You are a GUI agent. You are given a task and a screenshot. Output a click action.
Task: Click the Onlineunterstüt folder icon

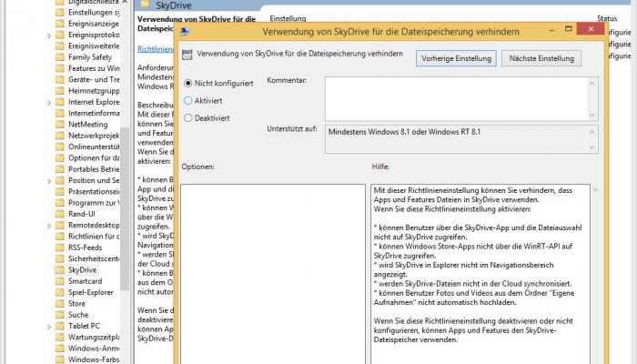click(x=60, y=147)
